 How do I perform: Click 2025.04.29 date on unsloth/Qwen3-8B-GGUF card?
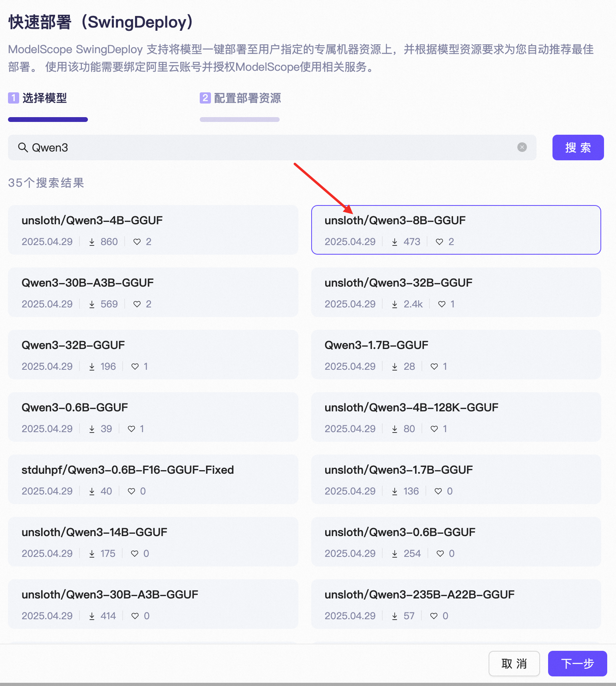point(350,242)
